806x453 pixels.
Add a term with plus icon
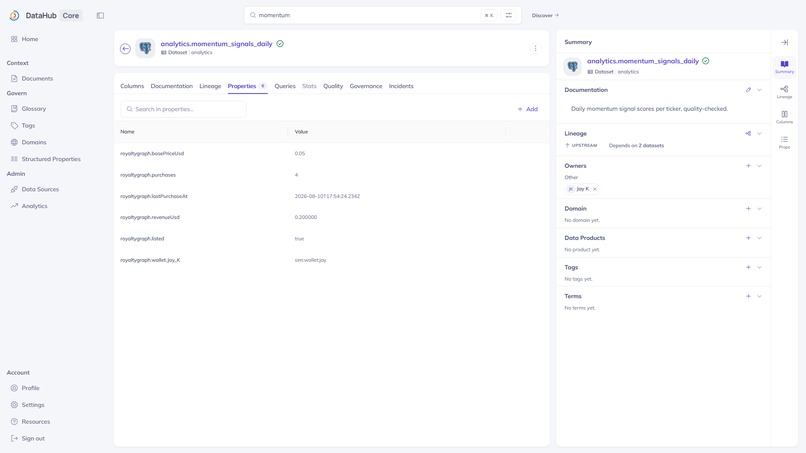748,296
